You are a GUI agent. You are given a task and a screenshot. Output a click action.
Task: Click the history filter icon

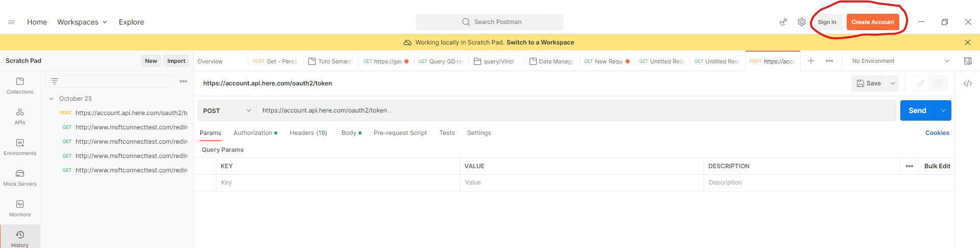pos(55,81)
